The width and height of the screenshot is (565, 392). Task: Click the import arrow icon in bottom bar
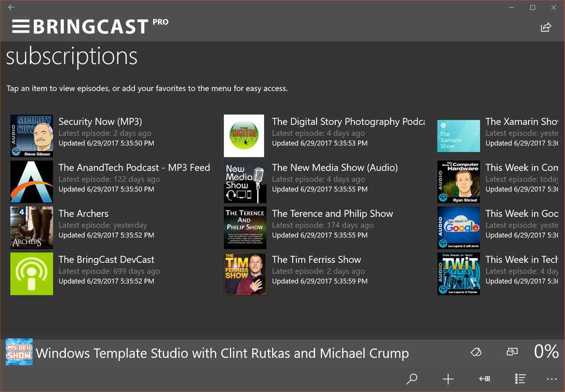pyautogui.click(x=484, y=378)
